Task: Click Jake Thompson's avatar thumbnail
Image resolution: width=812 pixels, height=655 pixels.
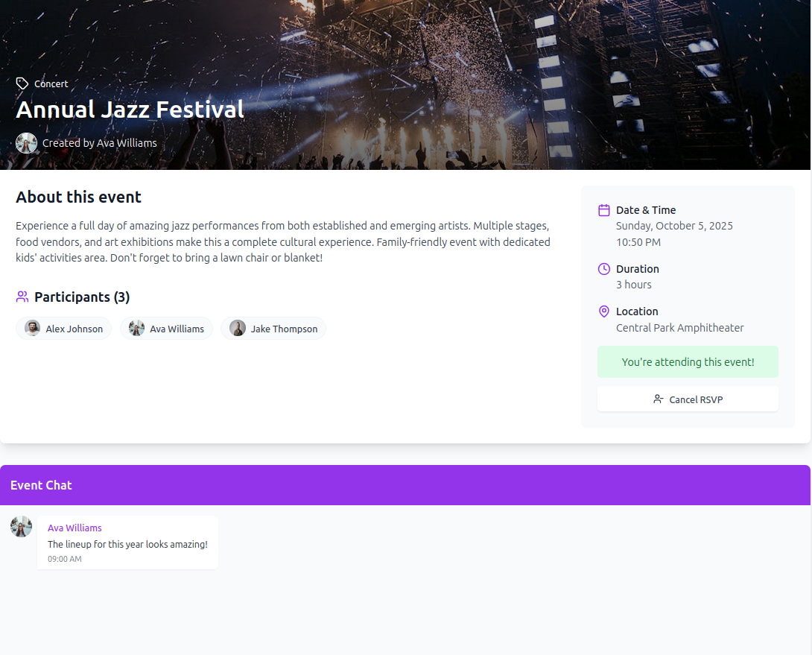Action: pos(237,328)
